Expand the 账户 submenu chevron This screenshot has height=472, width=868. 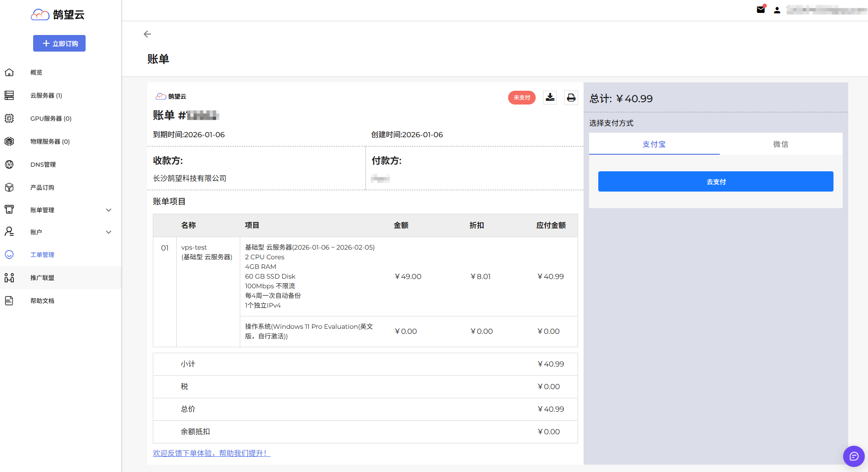[x=109, y=232]
